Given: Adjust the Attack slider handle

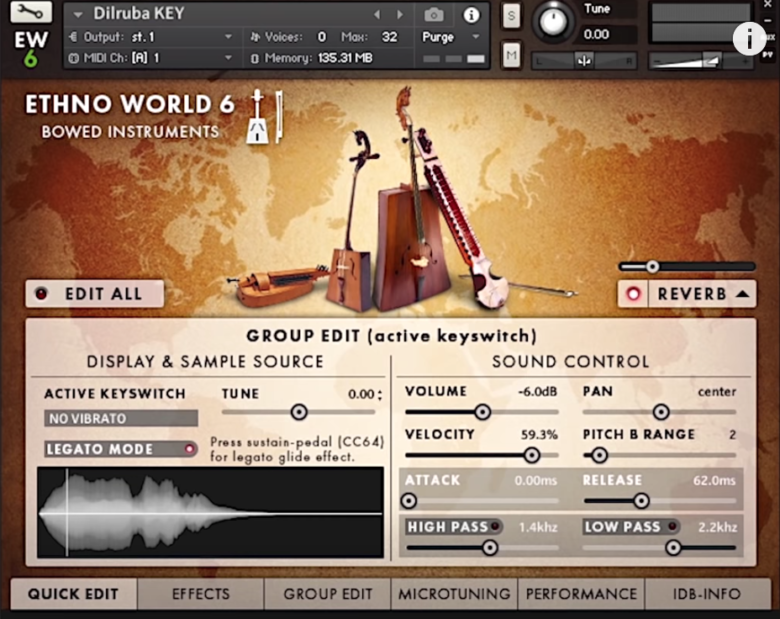Looking at the screenshot, I should coord(409,501).
